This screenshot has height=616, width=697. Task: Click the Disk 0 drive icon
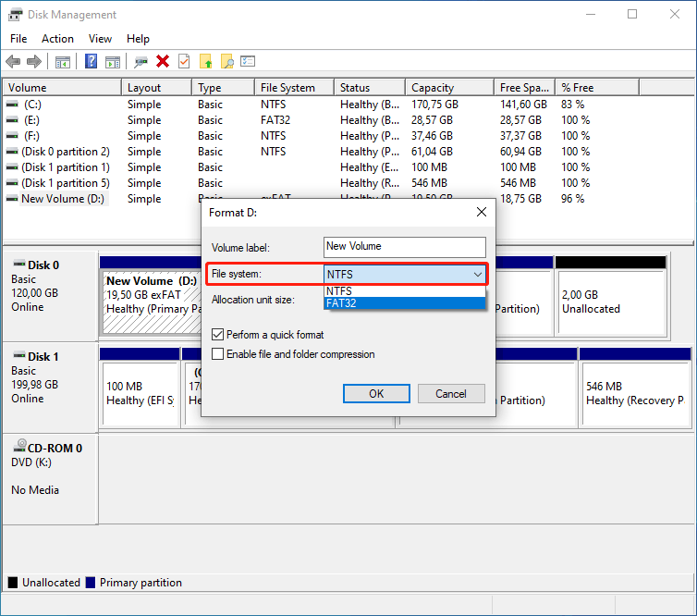pyautogui.click(x=19, y=264)
